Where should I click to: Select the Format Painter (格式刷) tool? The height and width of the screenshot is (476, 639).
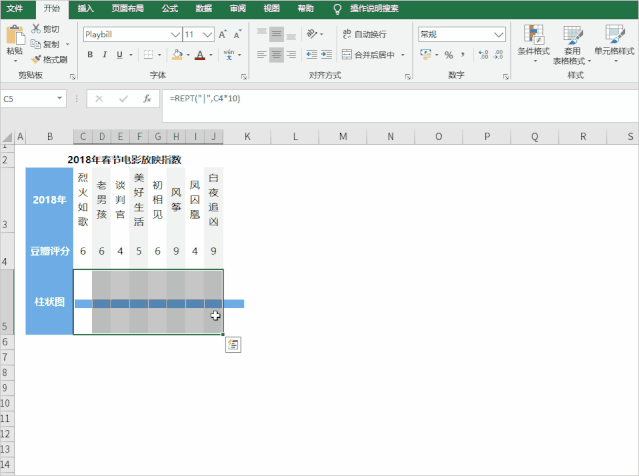point(36,59)
